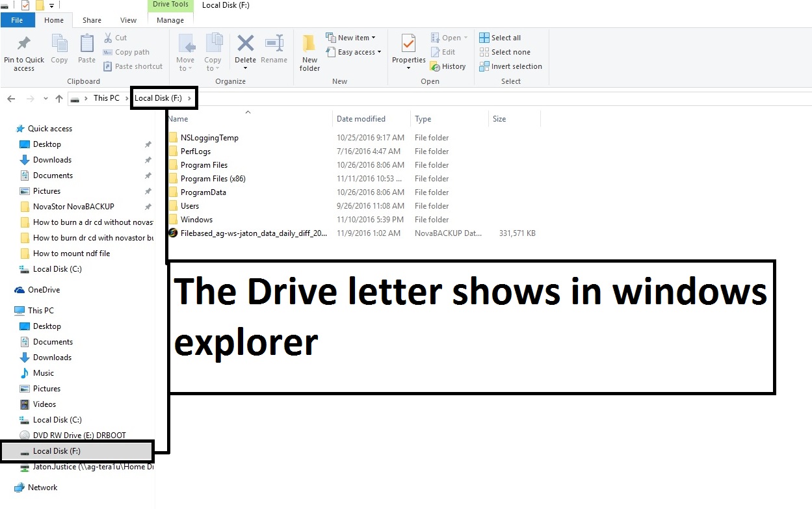812x509 pixels.
Task: Select the PerfLogs folder
Action: tap(196, 151)
